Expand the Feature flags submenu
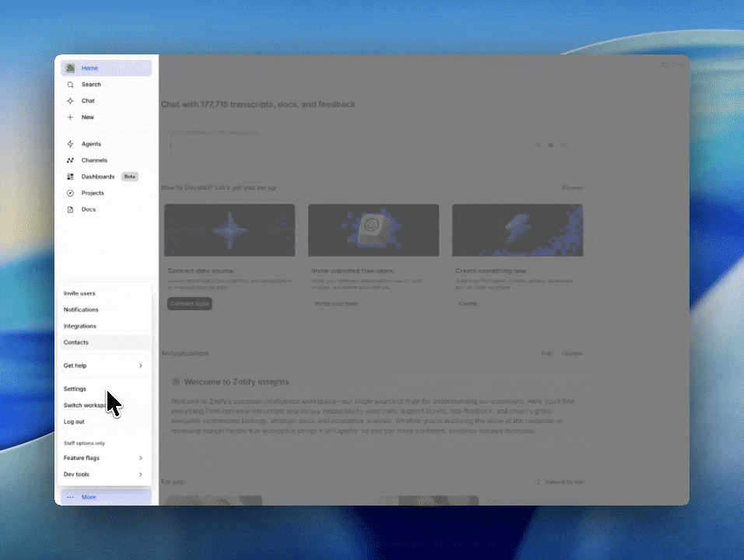This screenshot has height=560, width=744. pos(104,457)
